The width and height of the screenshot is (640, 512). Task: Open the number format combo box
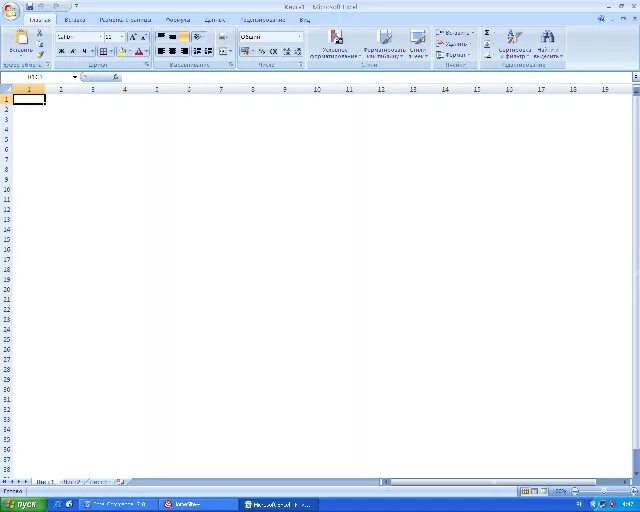tap(271, 37)
